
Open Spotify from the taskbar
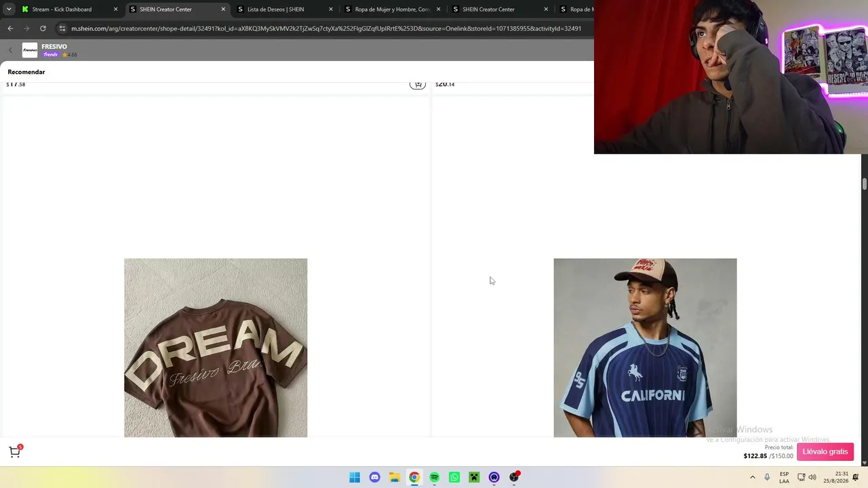pyautogui.click(x=434, y=477)
